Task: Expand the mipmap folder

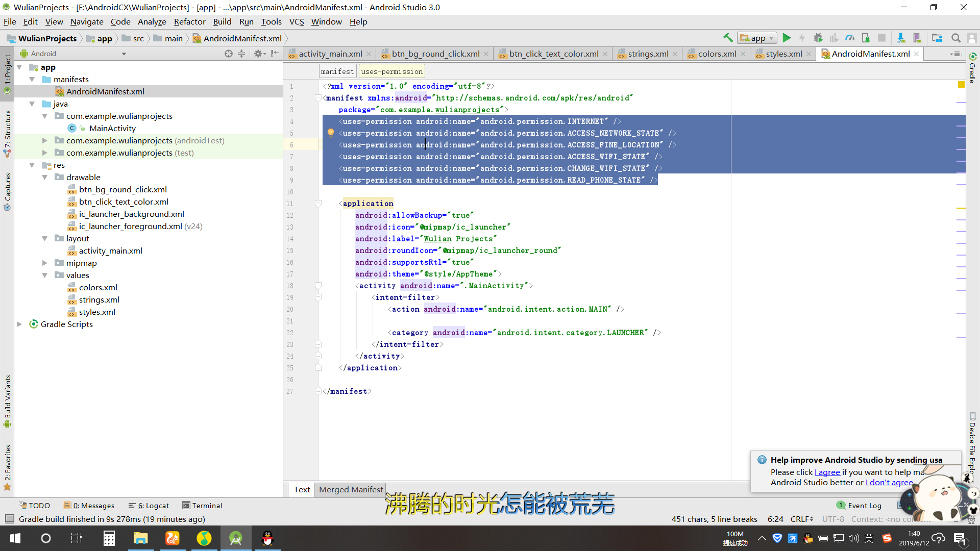Action: pyautogui.click(x=45, y=263)
